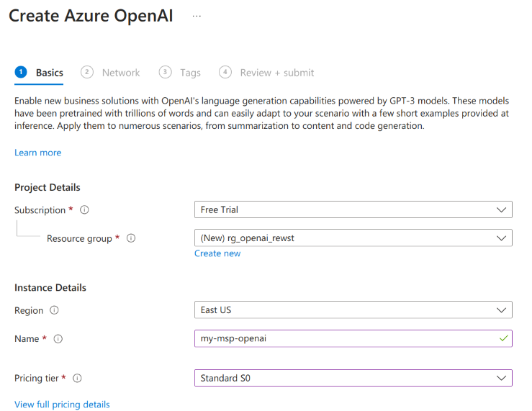
Task: Select the Basics tab
Action: pyautogui.click(x=50, y=73)
